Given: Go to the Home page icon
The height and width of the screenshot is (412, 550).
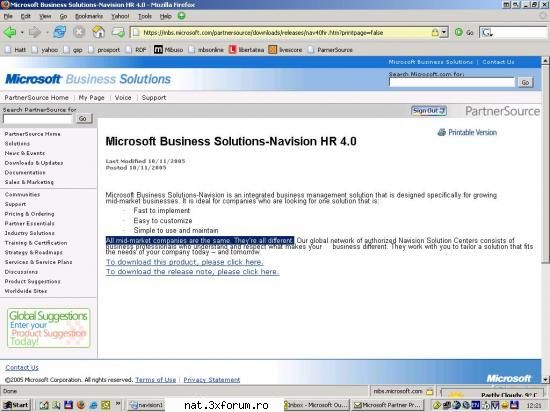Looking at the screenshot, I should pyautogui.click(x=99, y=32).
